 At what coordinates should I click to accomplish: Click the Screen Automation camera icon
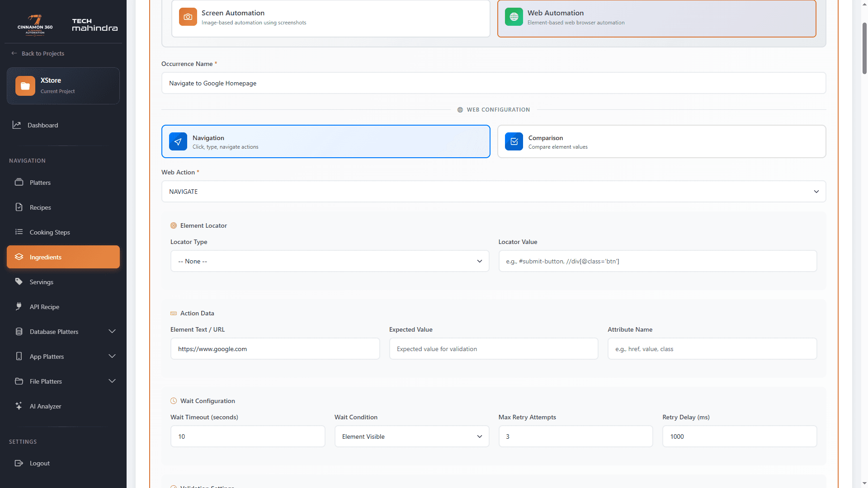point(188,17)
